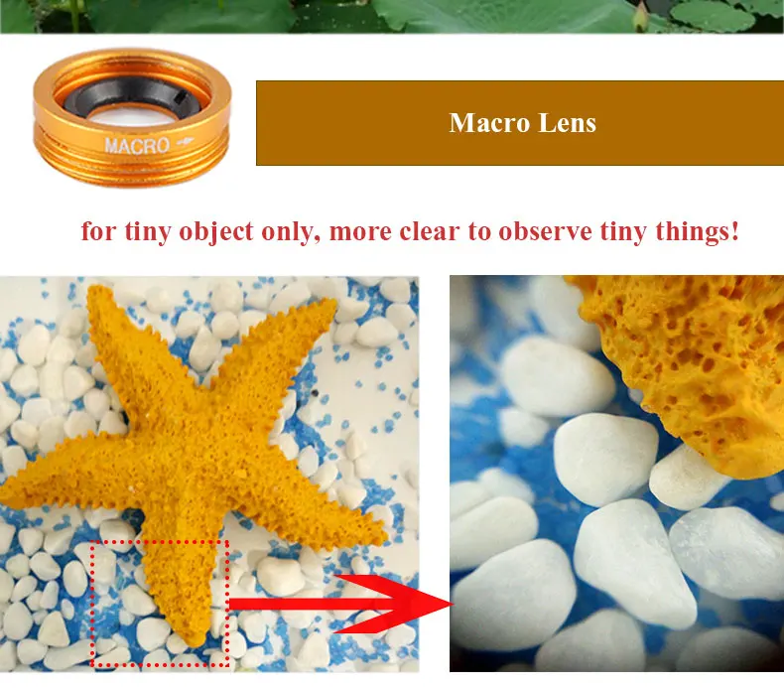Viewport: 784px width, 688px height.
Task: Click the red dotted selection box
Action: (160, 604)
